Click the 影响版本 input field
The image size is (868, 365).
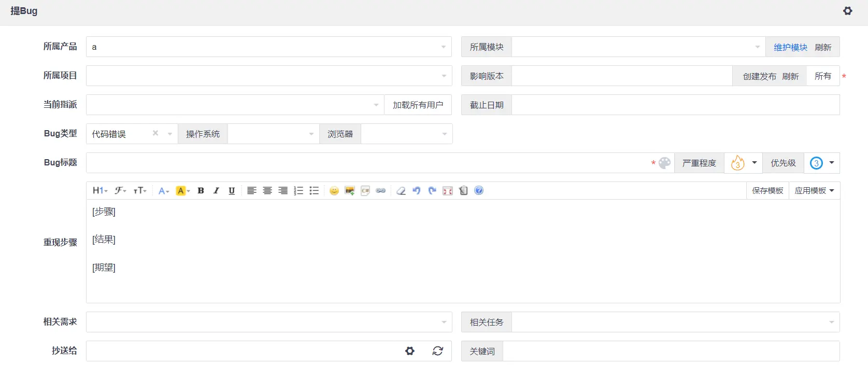[x=622, y=76]
